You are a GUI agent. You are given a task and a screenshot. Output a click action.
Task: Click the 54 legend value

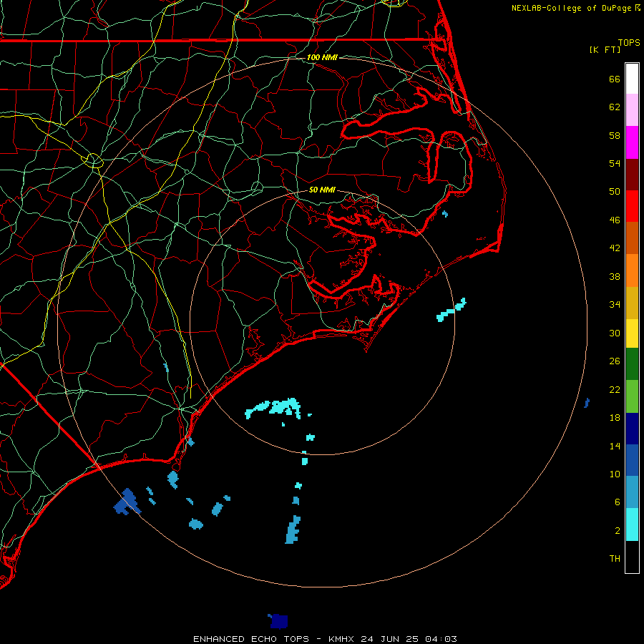click(615, 163)
